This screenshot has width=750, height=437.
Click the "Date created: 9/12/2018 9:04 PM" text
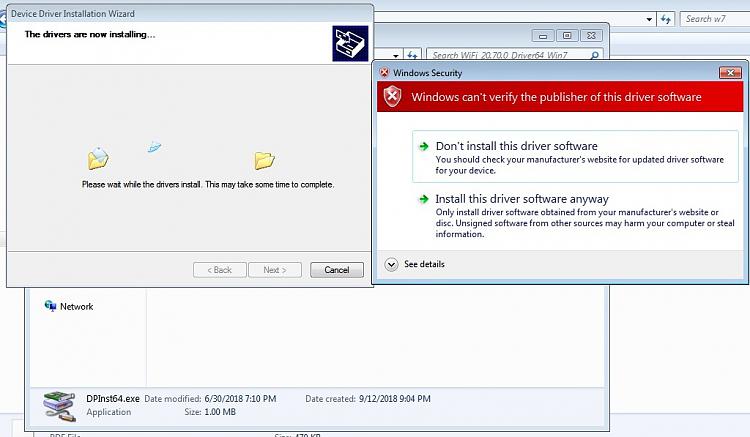[368, 398]
